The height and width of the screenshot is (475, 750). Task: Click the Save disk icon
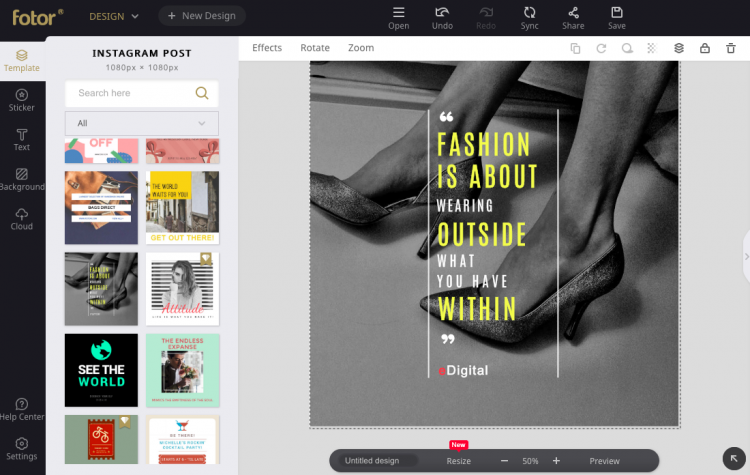pos(617,12)
